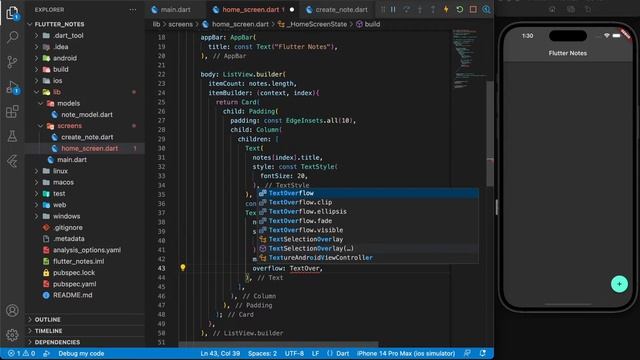Expand the ios folder

point(57,81)
